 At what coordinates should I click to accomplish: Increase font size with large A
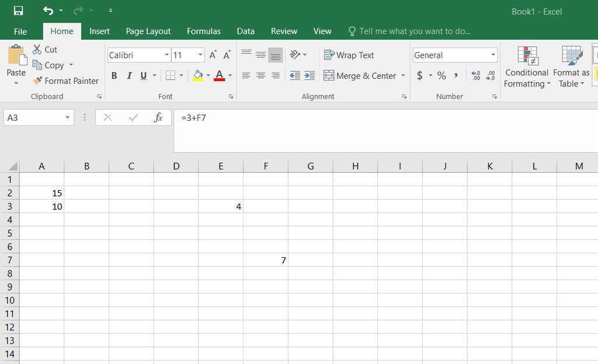coord(213,55)
